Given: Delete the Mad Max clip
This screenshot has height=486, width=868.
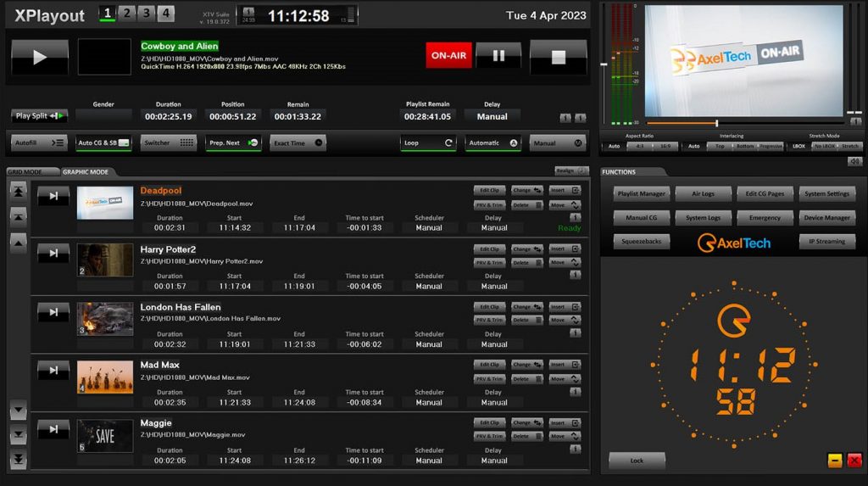Looking at the screenshot, I should [x=526, y=379].
